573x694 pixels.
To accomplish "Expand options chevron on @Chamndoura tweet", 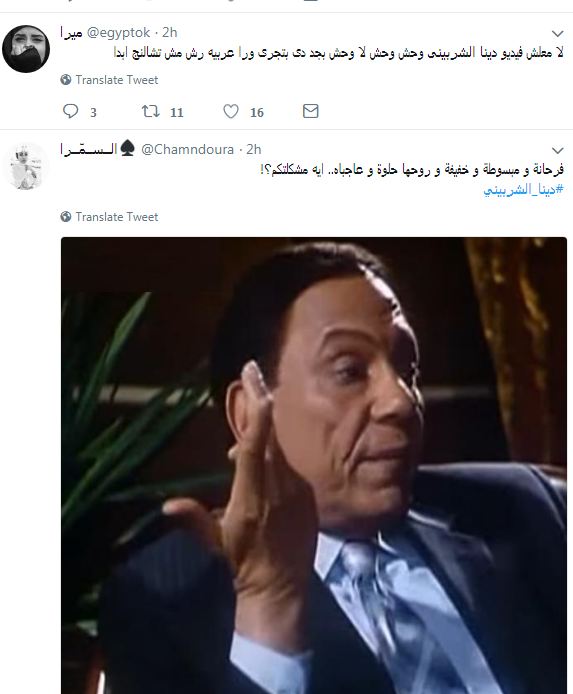I will click(558, 150).
